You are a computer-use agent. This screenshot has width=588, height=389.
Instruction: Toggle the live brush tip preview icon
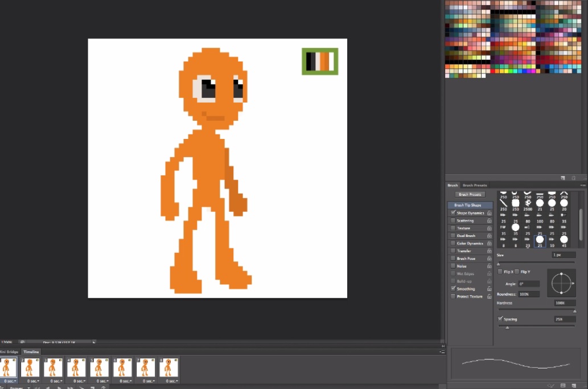pyautogui.click(x=551, y=385)
